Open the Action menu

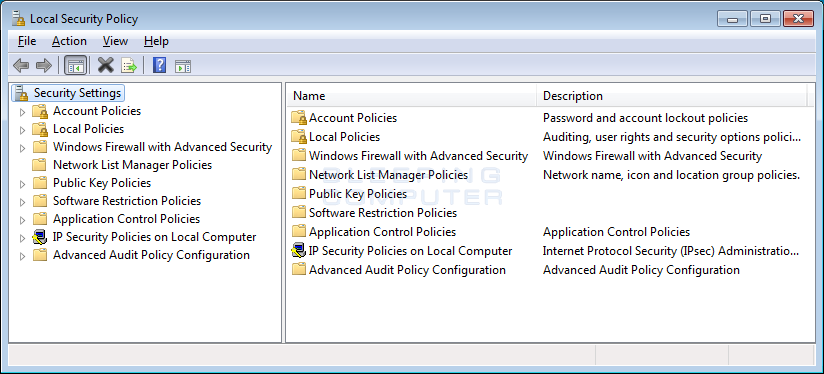point(69,41)
